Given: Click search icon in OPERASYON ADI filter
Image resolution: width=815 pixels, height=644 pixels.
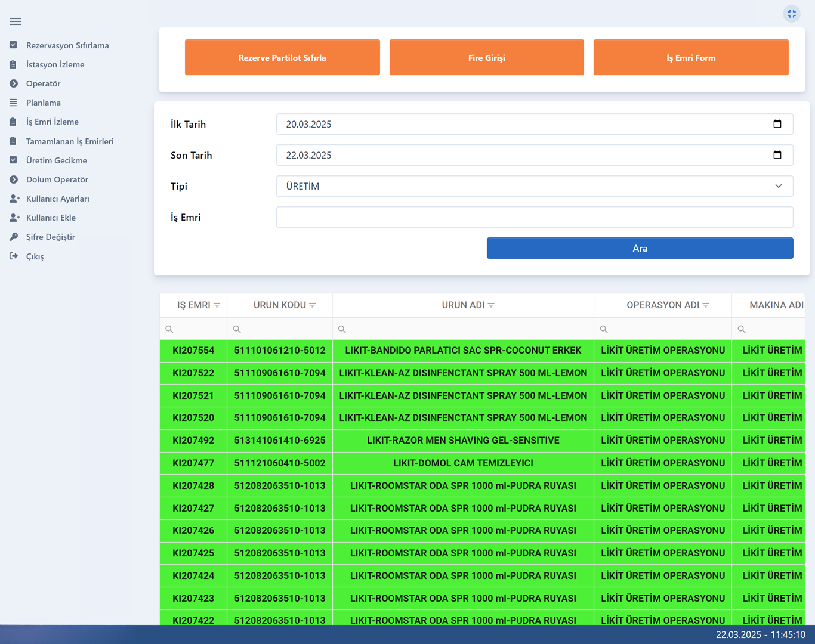Looking at the screenshot, I should 604,329.
